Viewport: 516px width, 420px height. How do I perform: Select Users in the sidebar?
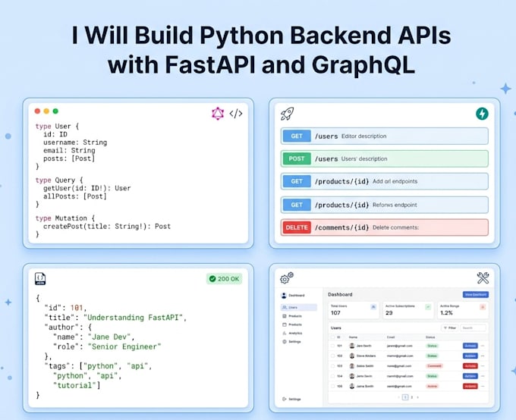pyautogui.click(x=299, y=308)
